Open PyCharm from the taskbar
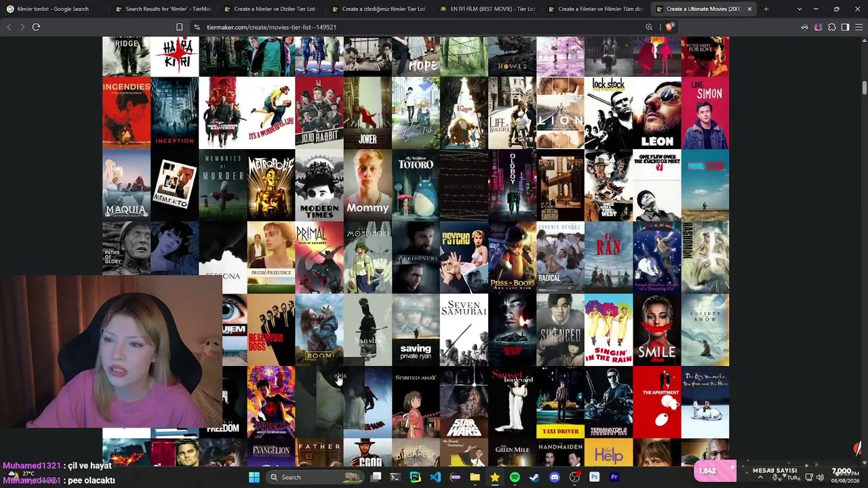868x488 pixels. click(x=415, y=477)
